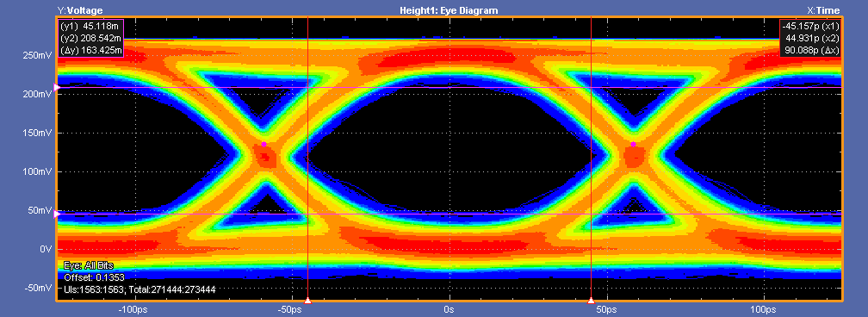
Task: Click the 50mV axis tick label
Action: click(x=40, y=210)
